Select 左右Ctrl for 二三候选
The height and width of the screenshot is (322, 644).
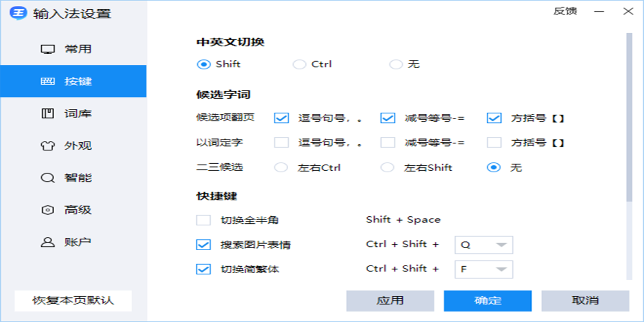280,167
